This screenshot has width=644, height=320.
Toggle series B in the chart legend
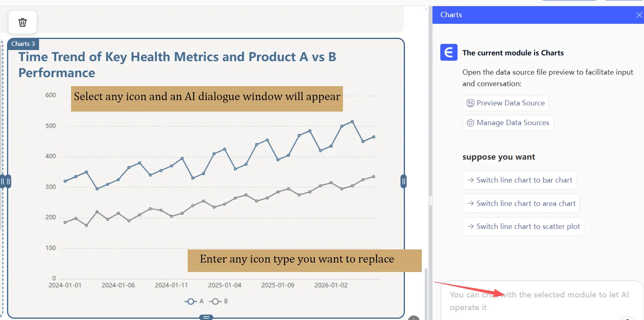[219, 302]
